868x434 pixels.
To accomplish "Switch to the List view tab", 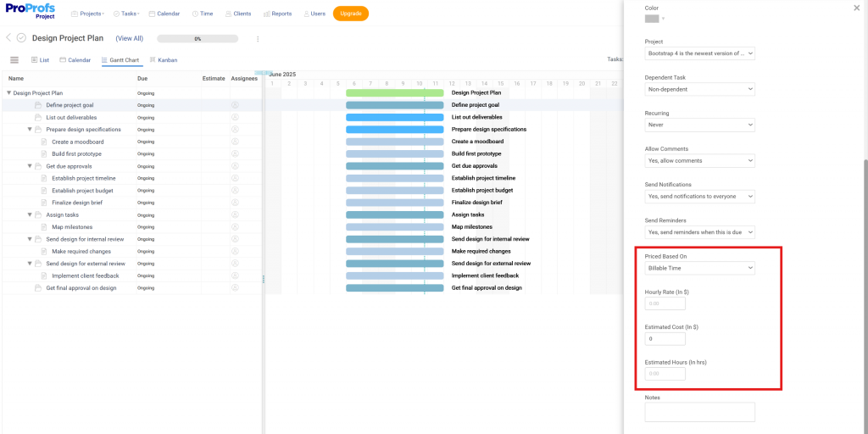I will tap(40, 60).
